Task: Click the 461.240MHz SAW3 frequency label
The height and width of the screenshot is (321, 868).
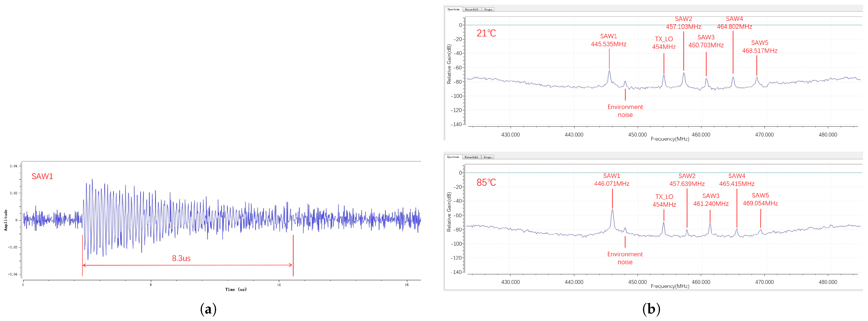Action: click(711, 204)
